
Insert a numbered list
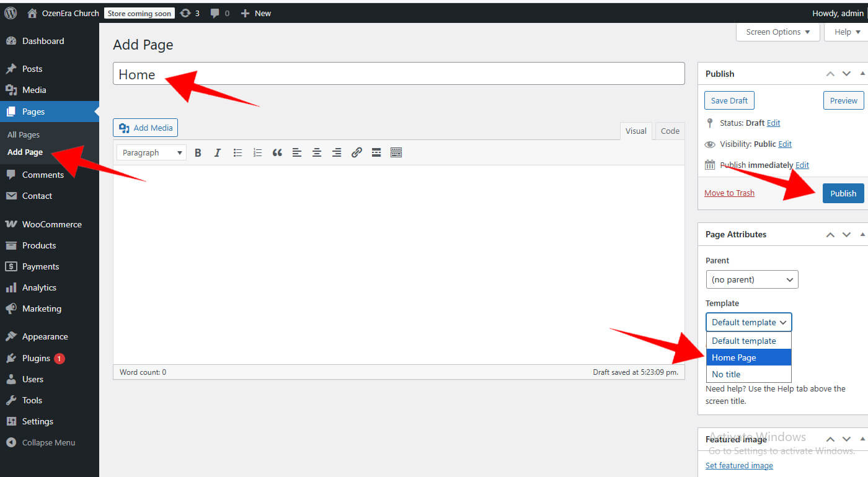(x=257, y=152)
